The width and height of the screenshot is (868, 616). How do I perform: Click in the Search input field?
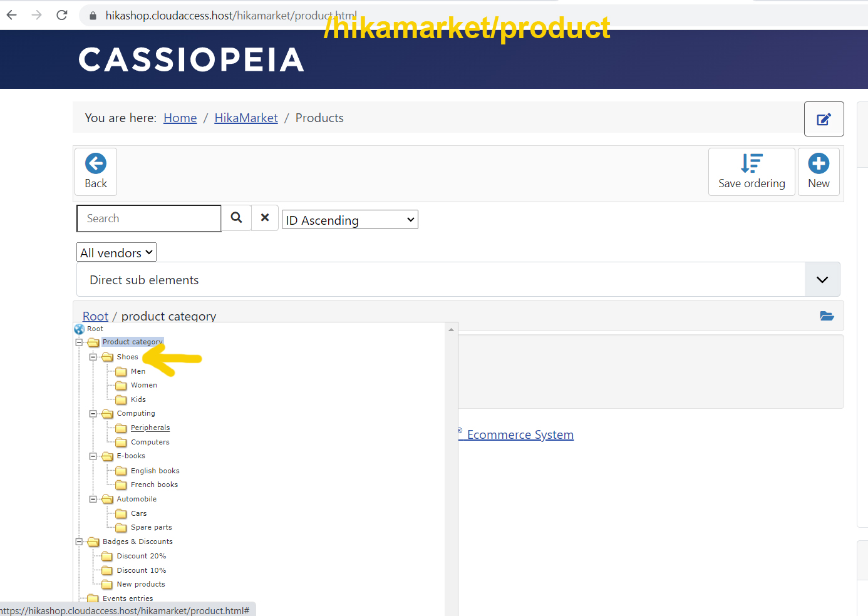149,218
